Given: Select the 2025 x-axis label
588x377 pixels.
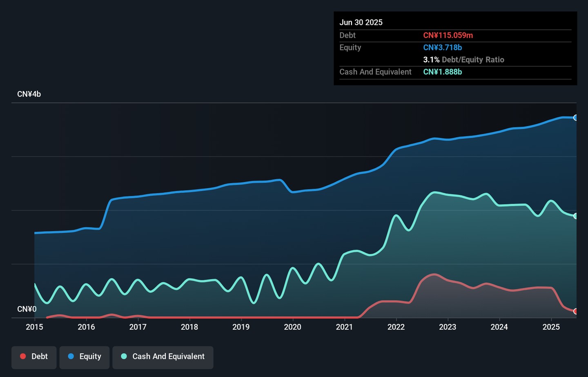Looking at the screenshot, I should tap(551, 327).
